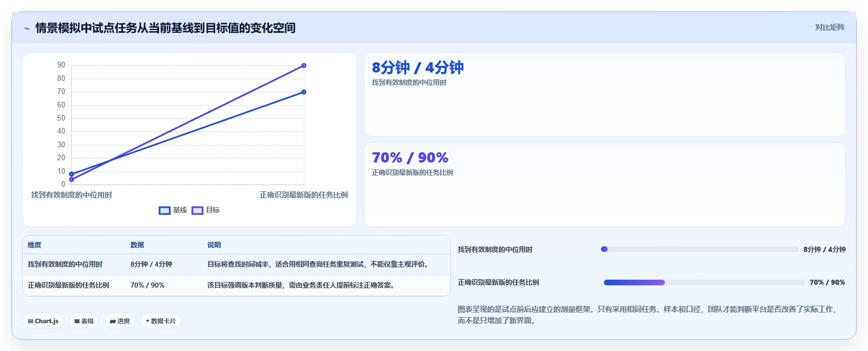Viewport: 868px width, 351px height.
Task: Click the footnote starting 图表呈现的是试点前后
Action: point(647,315)
